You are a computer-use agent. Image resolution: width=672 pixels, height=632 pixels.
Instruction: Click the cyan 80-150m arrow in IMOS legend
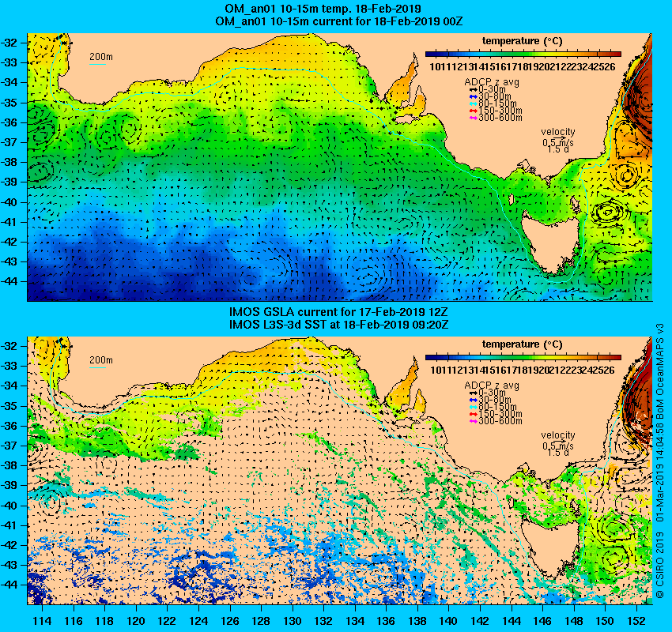473,407
